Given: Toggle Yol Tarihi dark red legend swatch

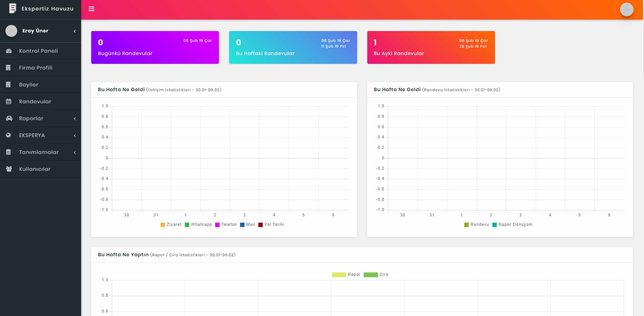Looking at the screenshot, I should point(261,225).
